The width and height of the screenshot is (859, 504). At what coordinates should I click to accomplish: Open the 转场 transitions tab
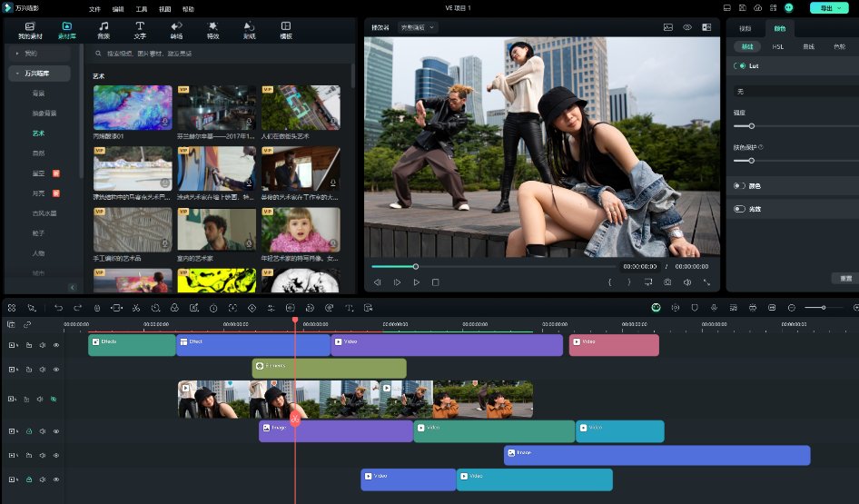tap(176, 30)
